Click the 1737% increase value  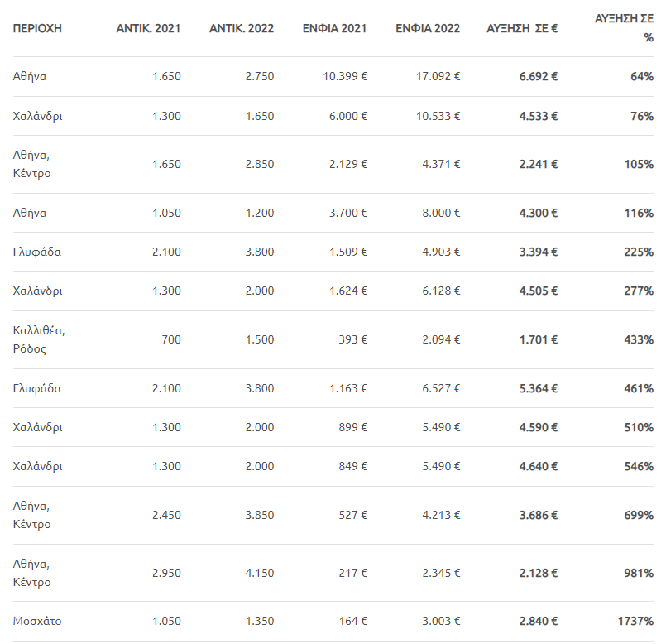[x=635, y=621]
